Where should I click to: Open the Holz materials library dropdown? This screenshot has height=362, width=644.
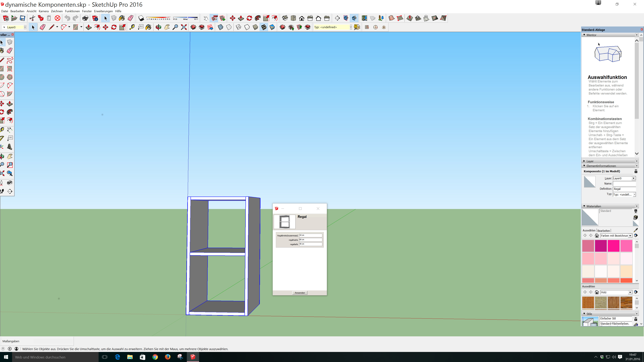pyautogui.click(x=630, y=292)
